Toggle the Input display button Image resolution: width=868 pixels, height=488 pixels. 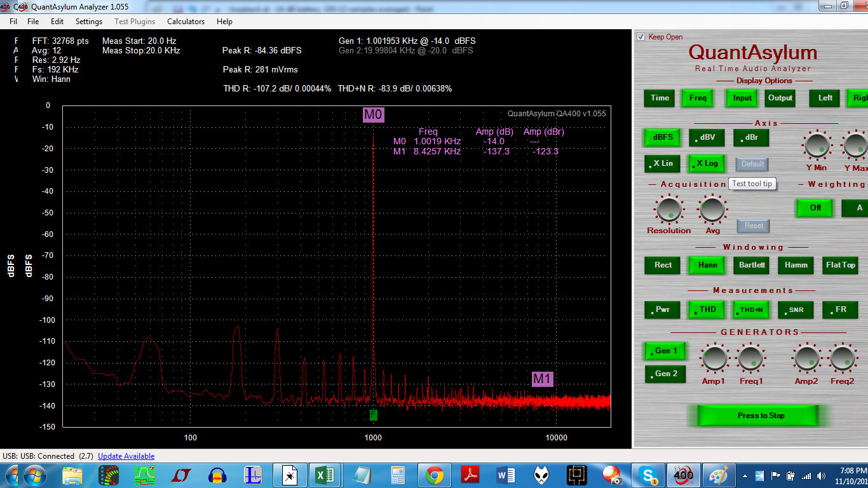coord(742,98)
